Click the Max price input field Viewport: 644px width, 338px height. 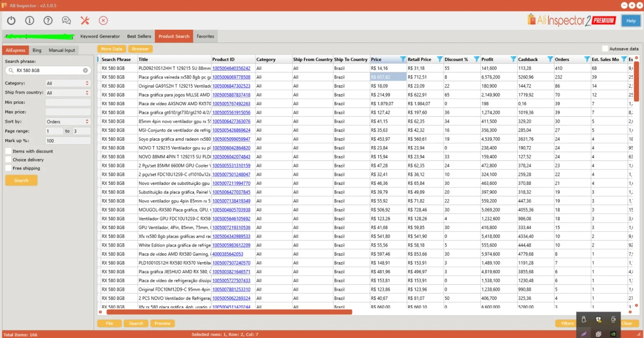(68, 112)
